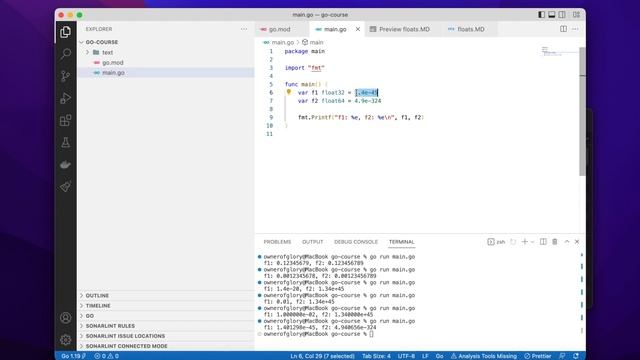This screenshot has width=640, height=360.
Task: Open the Testing flask view
Action: tap(65, 142)
